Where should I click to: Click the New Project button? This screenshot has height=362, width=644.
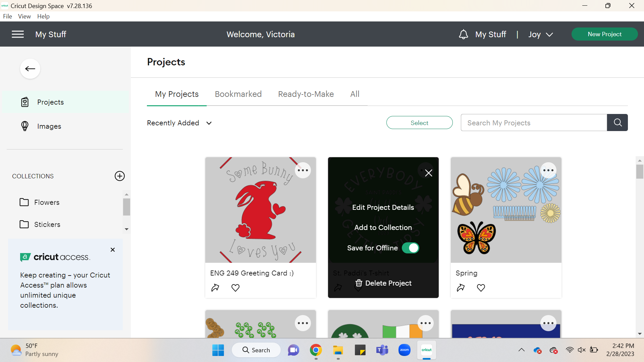(x=604, y=34)
